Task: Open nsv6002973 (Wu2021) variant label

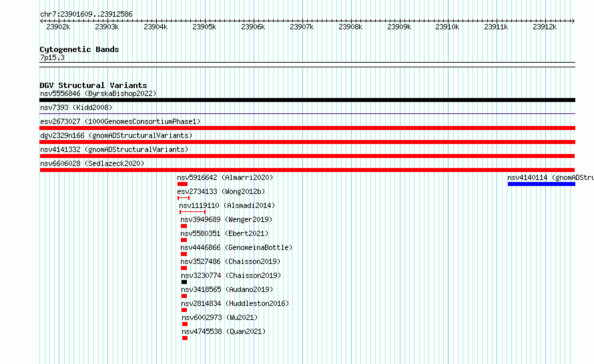Action: click(220, 317)
